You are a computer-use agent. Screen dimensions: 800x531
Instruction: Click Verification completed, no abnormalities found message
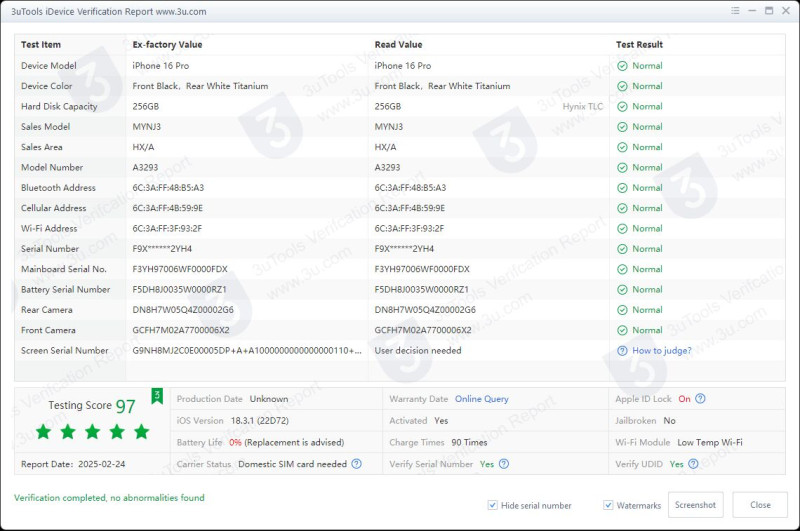tap(109, 498)
